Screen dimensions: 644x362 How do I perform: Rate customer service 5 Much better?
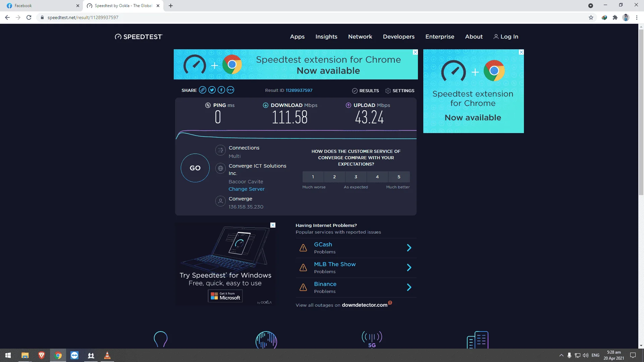[x=399, y=177]
